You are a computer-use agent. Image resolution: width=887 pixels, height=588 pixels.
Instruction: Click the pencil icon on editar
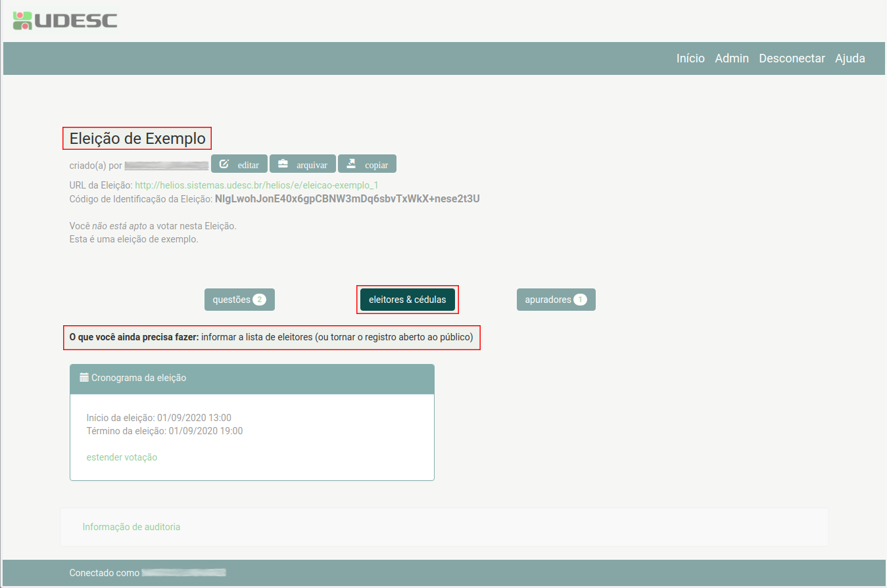[x=224, y=164]
